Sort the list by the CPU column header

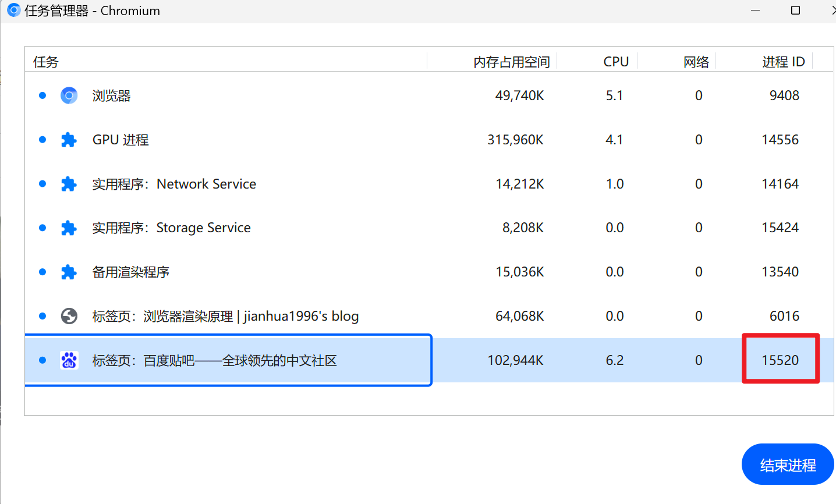point(615,62)
